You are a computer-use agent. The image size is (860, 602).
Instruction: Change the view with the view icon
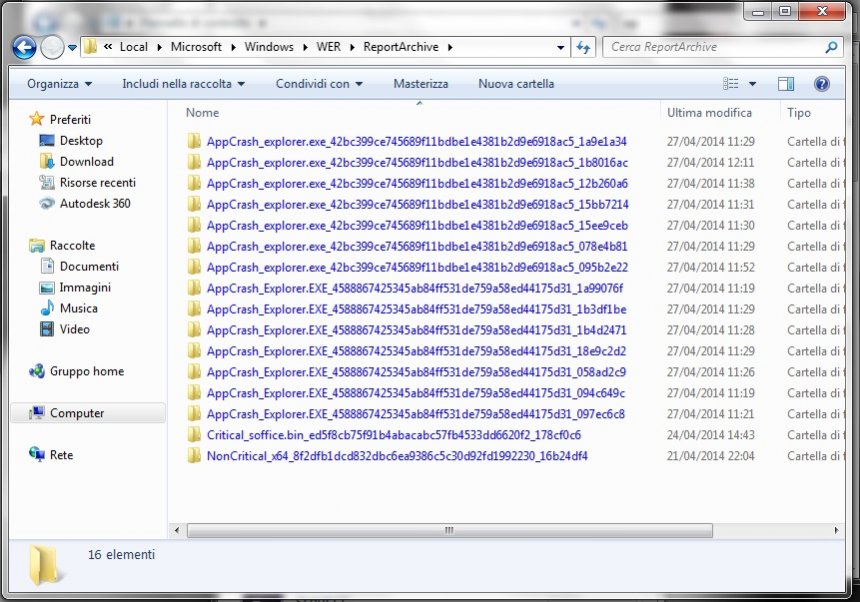(731, 84)
